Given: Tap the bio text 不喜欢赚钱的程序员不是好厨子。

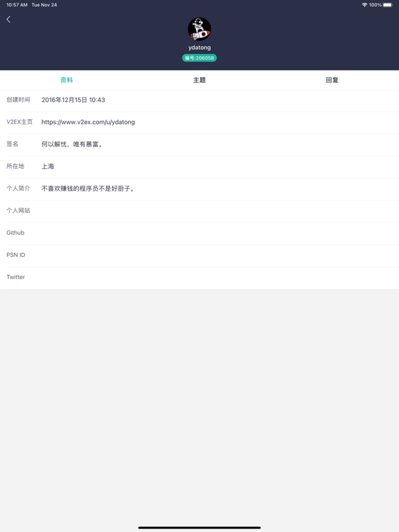Looking at the screenshot, I should click(x=88, y=188).
